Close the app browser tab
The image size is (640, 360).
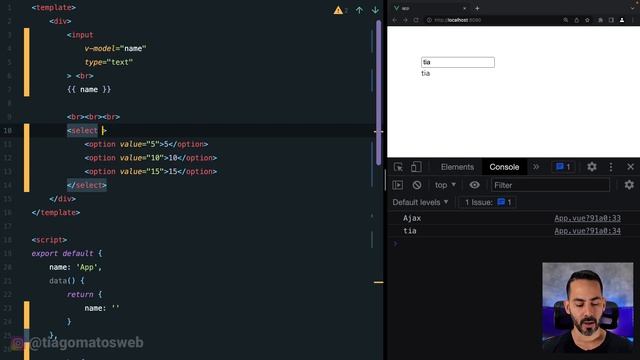pos(464,8)
